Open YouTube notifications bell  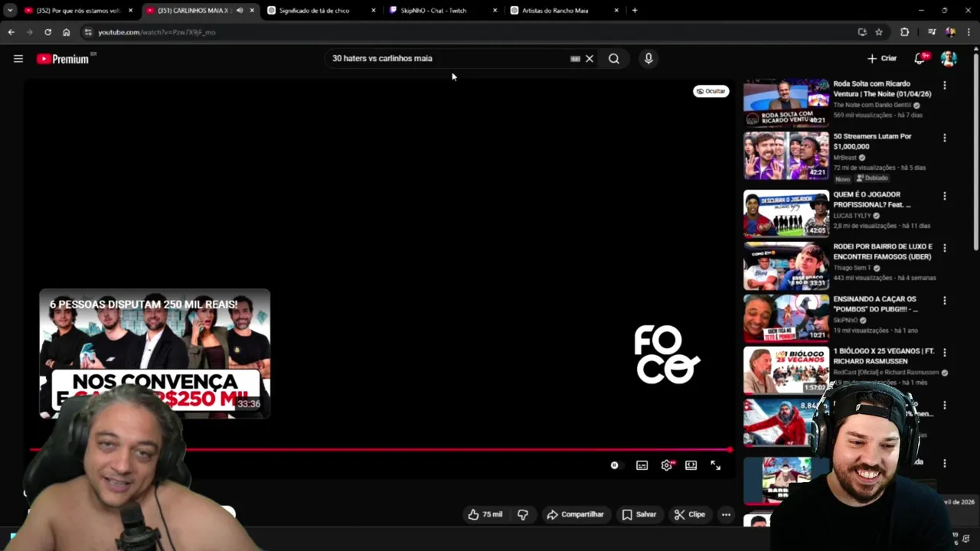point(920,59)
